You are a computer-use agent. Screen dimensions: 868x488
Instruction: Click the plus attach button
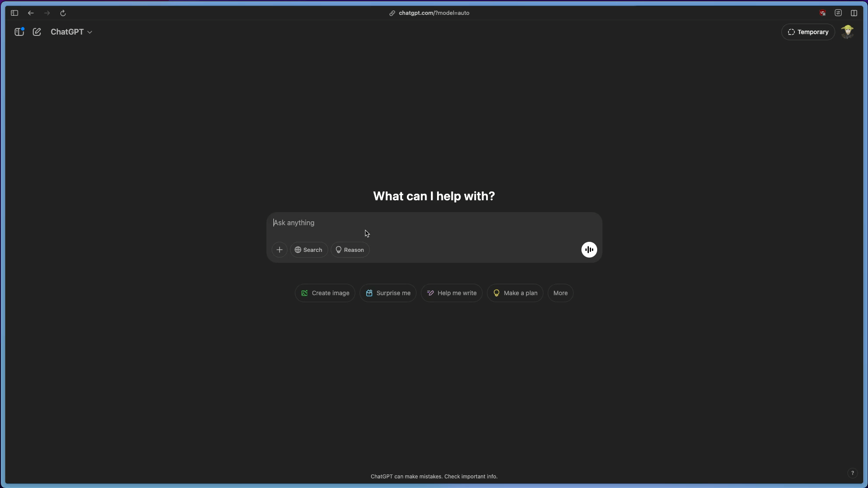coord(280,250)
